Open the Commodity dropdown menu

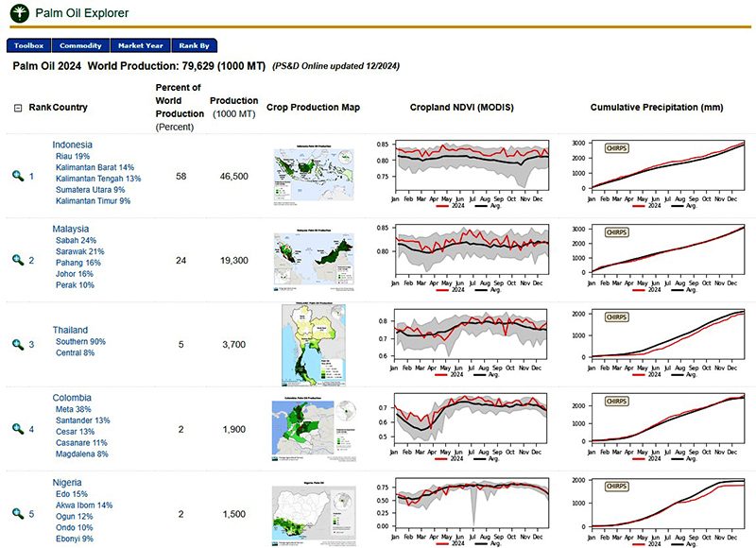(x=80, y=45)
